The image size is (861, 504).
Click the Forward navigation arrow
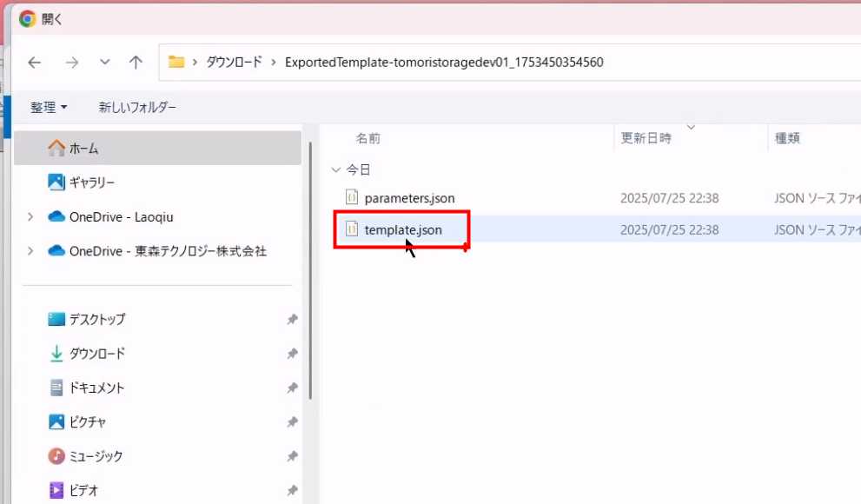tap(72, 63)
